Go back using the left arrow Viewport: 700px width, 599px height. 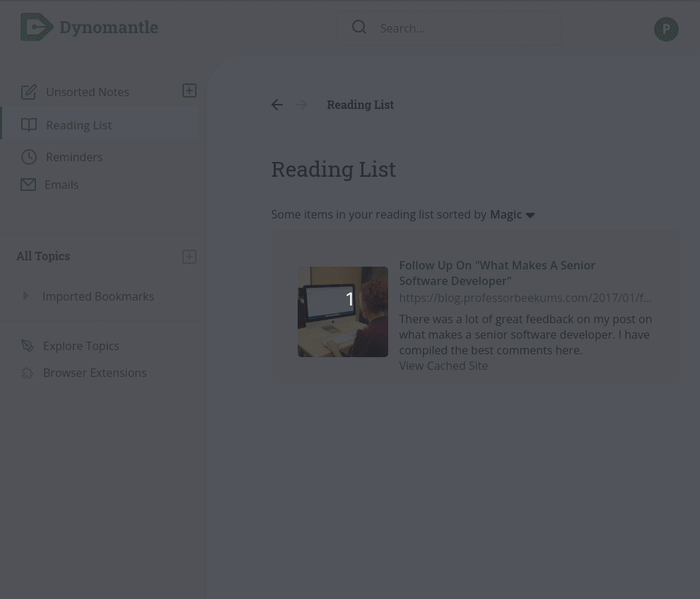[x=276, y=105]
